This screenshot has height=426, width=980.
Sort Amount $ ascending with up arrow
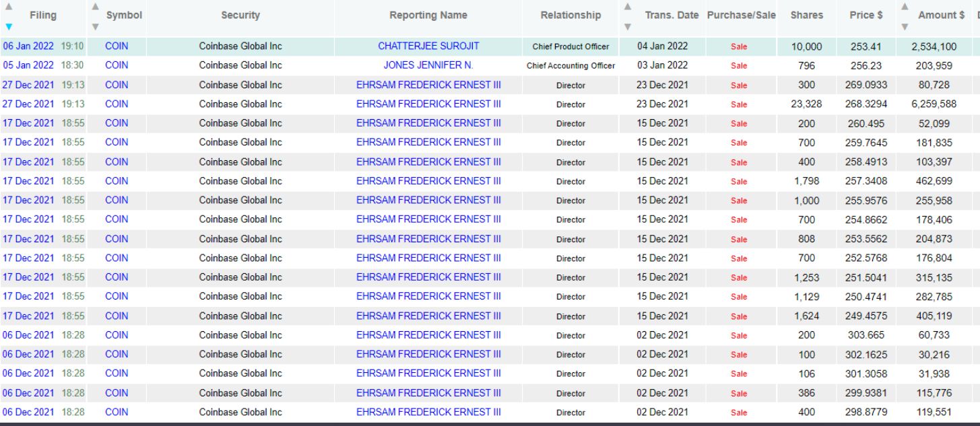click(905, 6)
